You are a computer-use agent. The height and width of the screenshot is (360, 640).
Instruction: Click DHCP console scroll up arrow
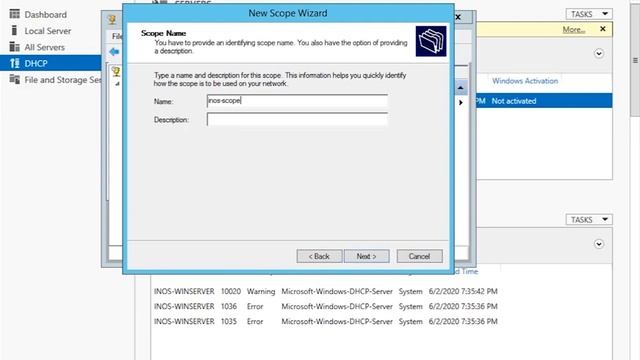coord(461,88)
